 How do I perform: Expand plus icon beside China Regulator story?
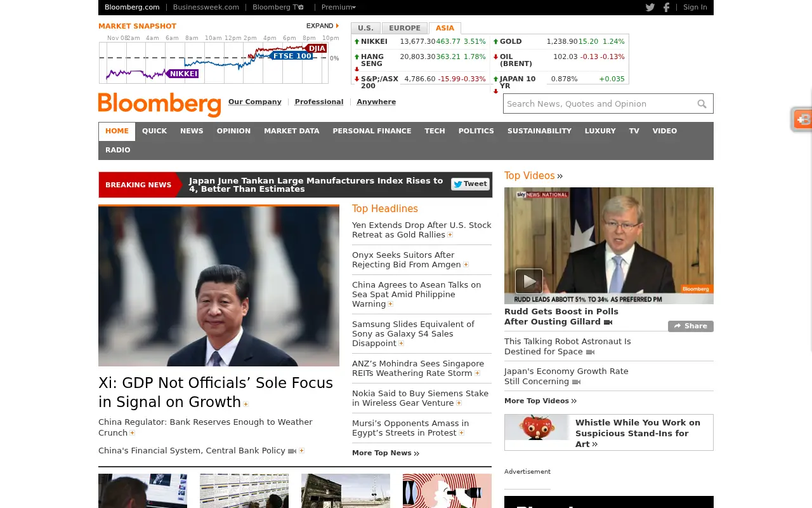pos(133,433)
